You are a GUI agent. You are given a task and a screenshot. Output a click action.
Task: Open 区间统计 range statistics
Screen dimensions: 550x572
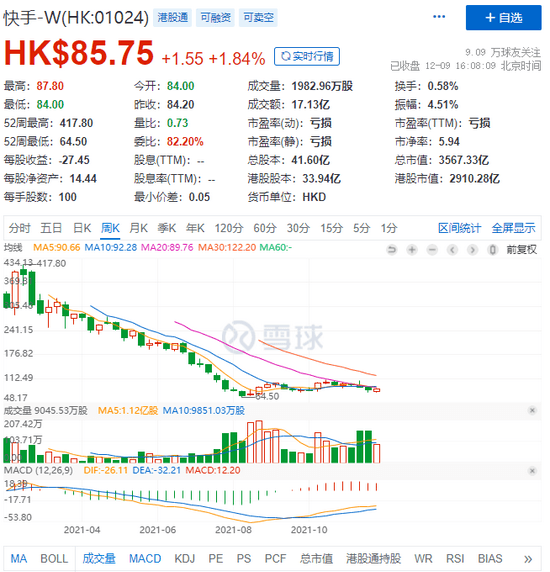coord(459,228)
